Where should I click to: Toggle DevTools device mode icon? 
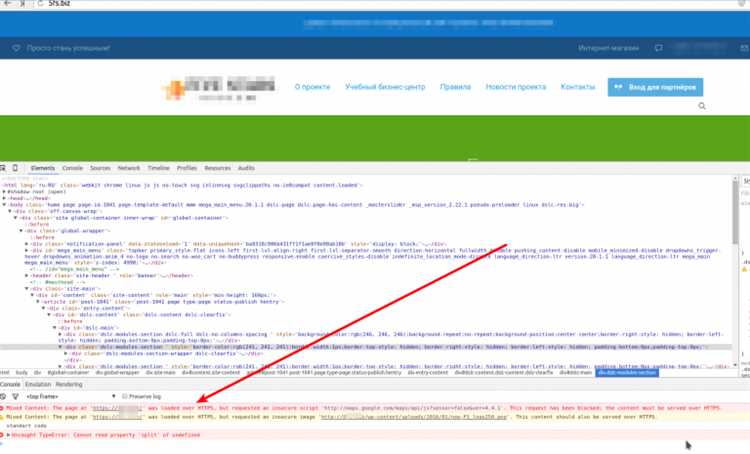click(x=15, y=168)
